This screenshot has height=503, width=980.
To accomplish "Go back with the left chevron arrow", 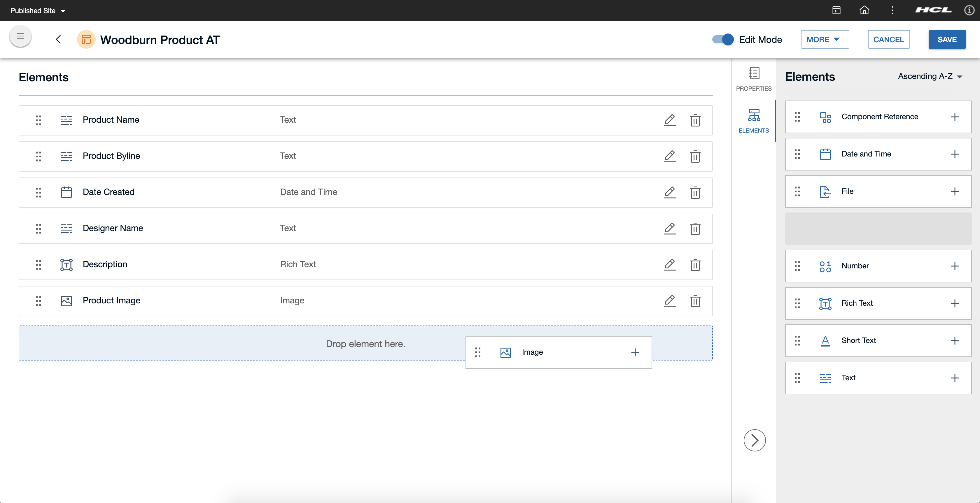I will click(58, 40).
